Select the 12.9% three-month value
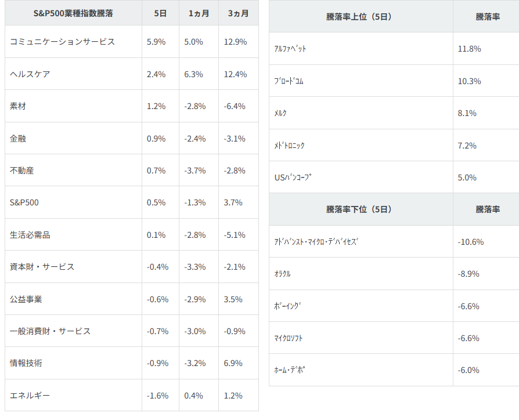Screen dimensions: 519x420 [x=236, y=42]
